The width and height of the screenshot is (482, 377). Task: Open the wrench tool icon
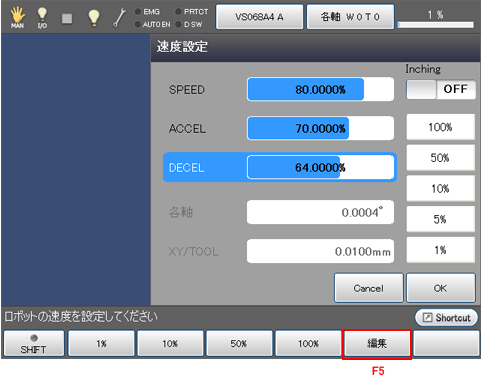[x=119, y=18]
